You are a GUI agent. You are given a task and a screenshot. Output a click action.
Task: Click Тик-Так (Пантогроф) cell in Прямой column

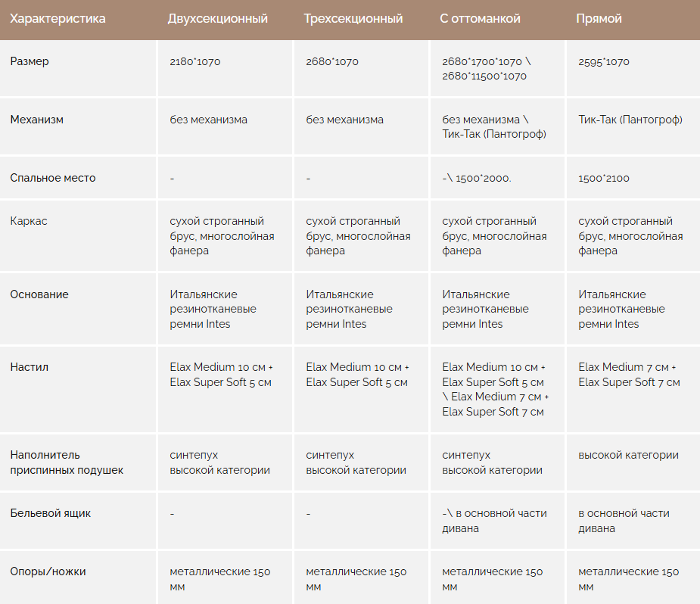click(x=630, y=120)
